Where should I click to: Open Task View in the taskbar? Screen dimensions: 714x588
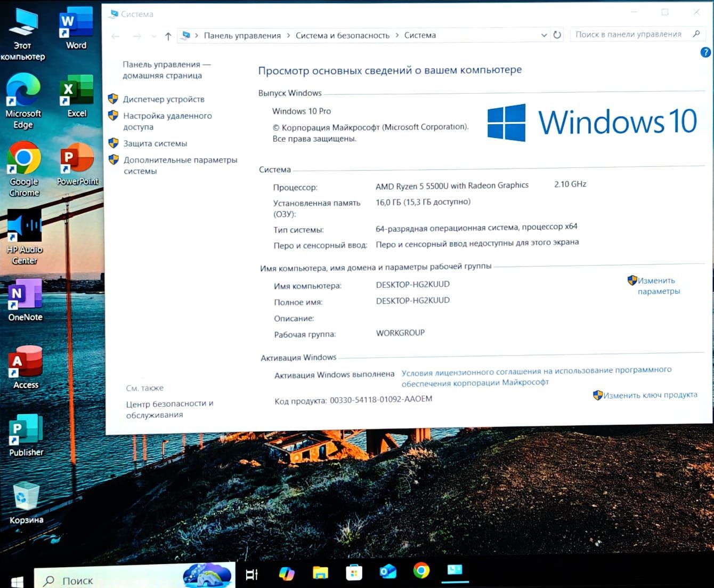251,574
